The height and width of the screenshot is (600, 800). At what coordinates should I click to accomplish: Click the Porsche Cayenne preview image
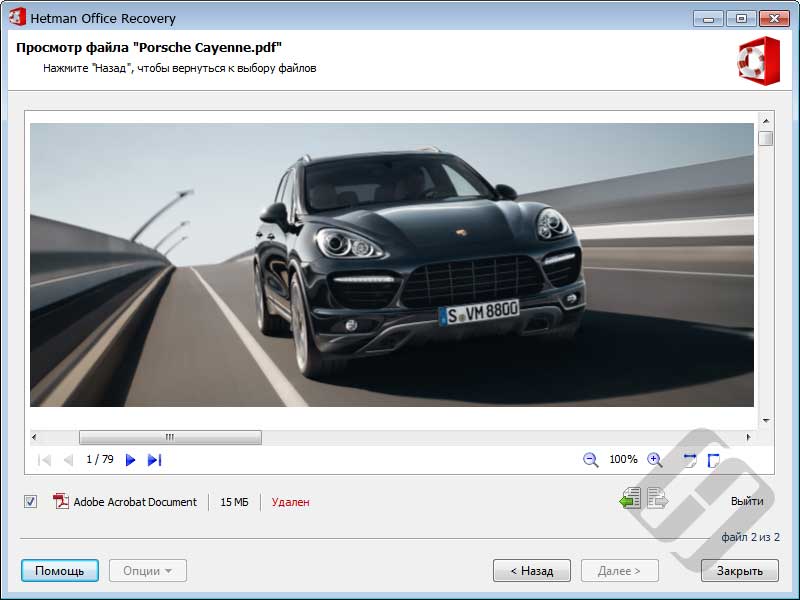click(x=392, y=265)
